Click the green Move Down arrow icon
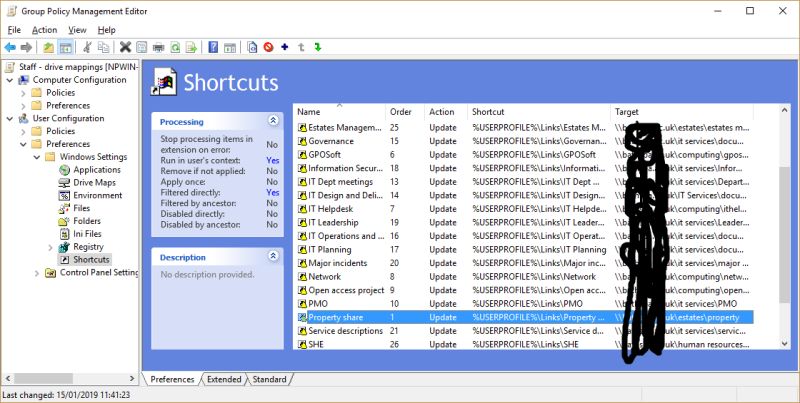Viewport: 800px width, 403px height. (318, 47)
